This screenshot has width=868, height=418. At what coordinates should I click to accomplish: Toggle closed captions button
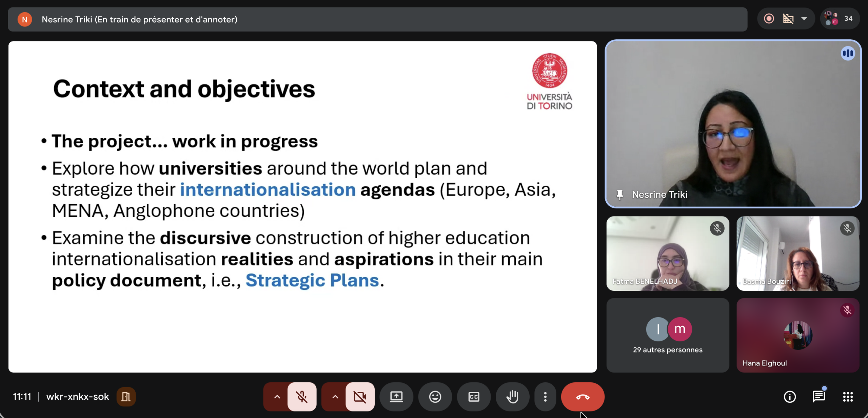[474, 397]
